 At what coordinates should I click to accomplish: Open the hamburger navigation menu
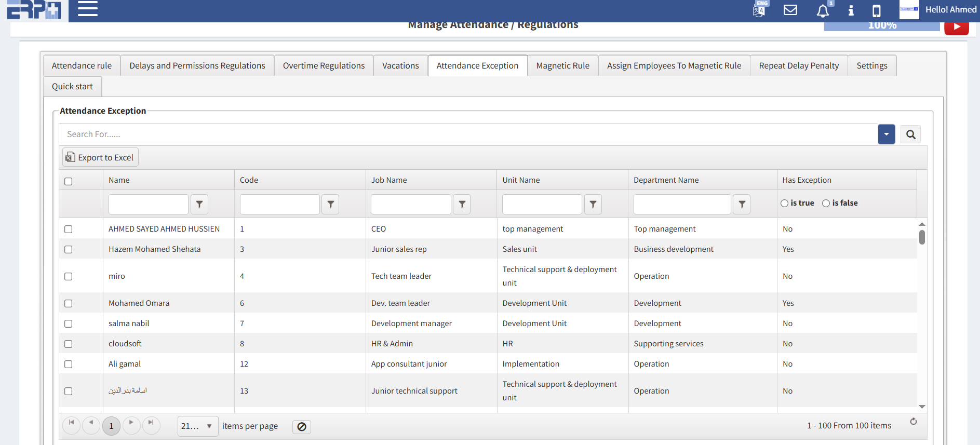[x=87, y=9]
